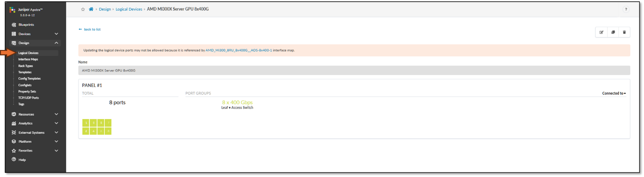Click the PANEL #1 heading
This screenshot has width=644, height=177.
point(92,85)
